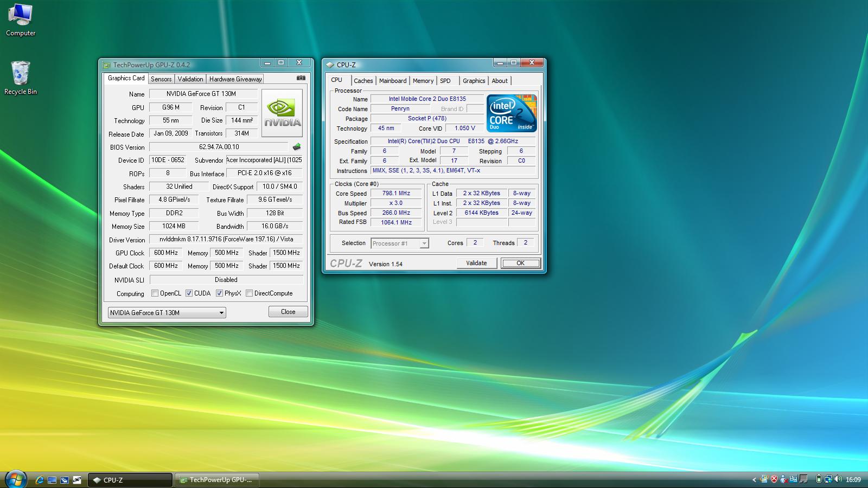Click the OK button in CPU-Z

point(520,263)
